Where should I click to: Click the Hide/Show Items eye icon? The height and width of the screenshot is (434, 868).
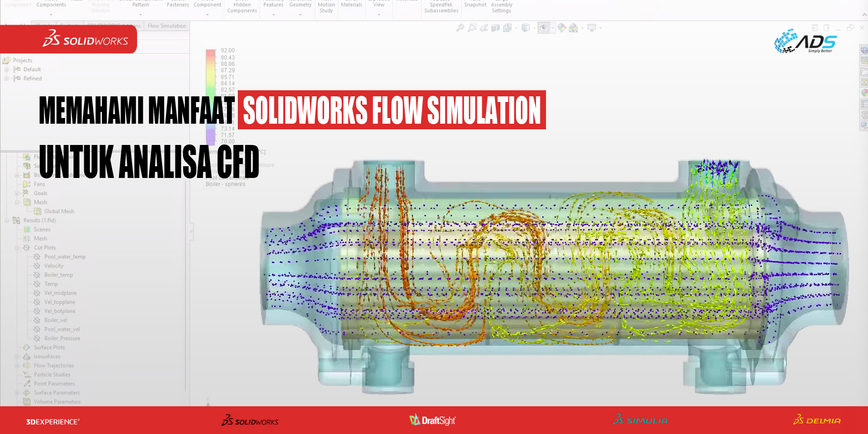tap(543, 28)
